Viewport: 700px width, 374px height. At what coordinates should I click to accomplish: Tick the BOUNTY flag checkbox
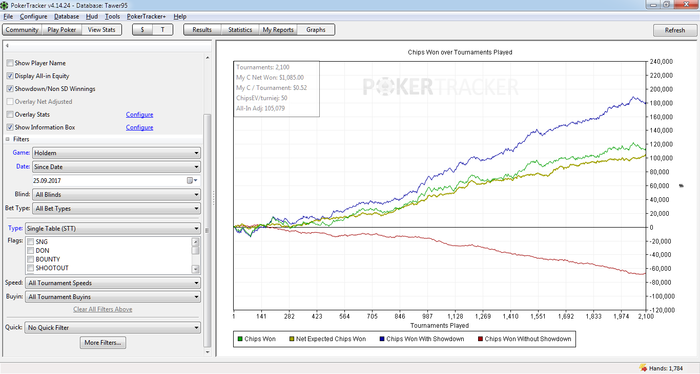(x=31, y=259)
